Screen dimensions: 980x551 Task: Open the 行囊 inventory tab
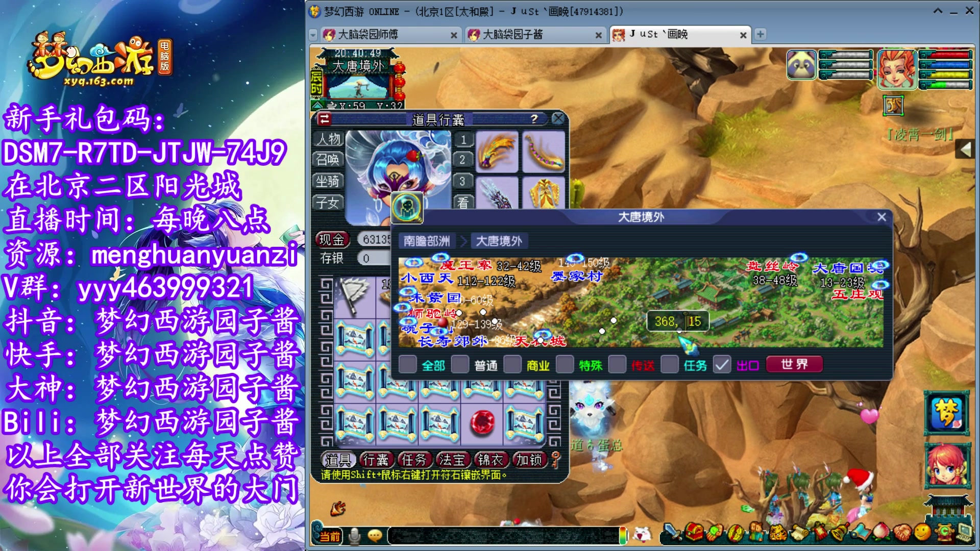click(x=376, y=460)
